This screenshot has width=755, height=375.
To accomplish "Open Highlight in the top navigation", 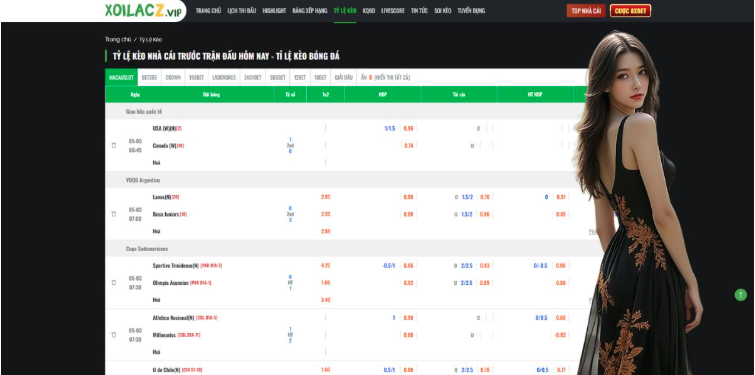I will (274, 11).
